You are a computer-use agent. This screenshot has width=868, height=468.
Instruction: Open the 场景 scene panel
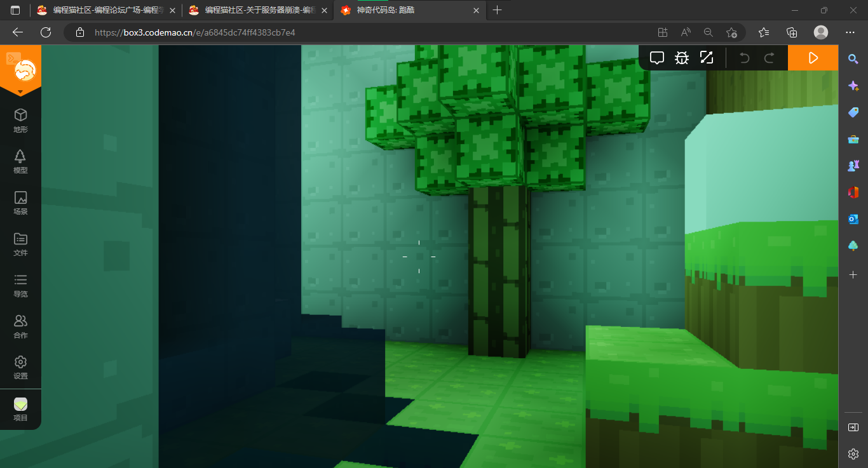point(20,203)
